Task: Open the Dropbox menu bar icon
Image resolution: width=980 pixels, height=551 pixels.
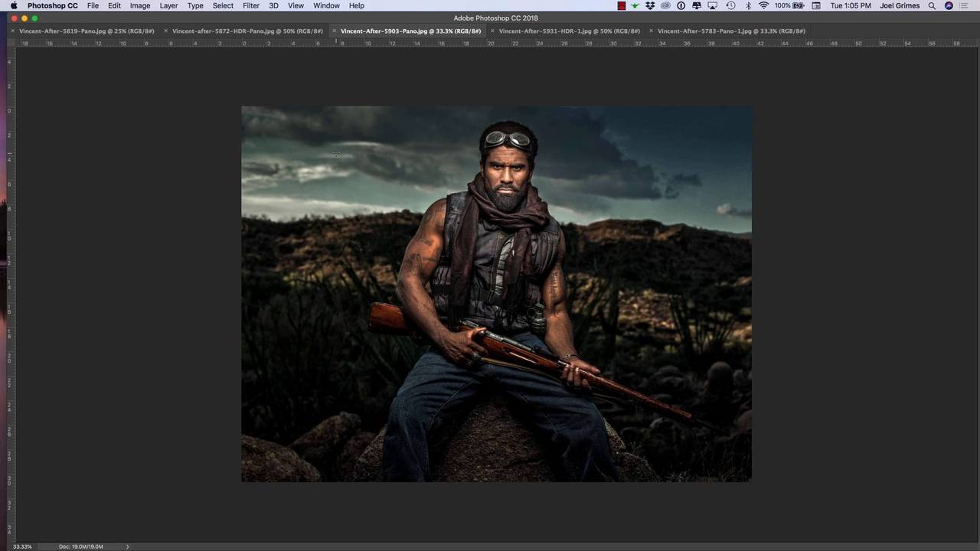Action: pos(650,5)
